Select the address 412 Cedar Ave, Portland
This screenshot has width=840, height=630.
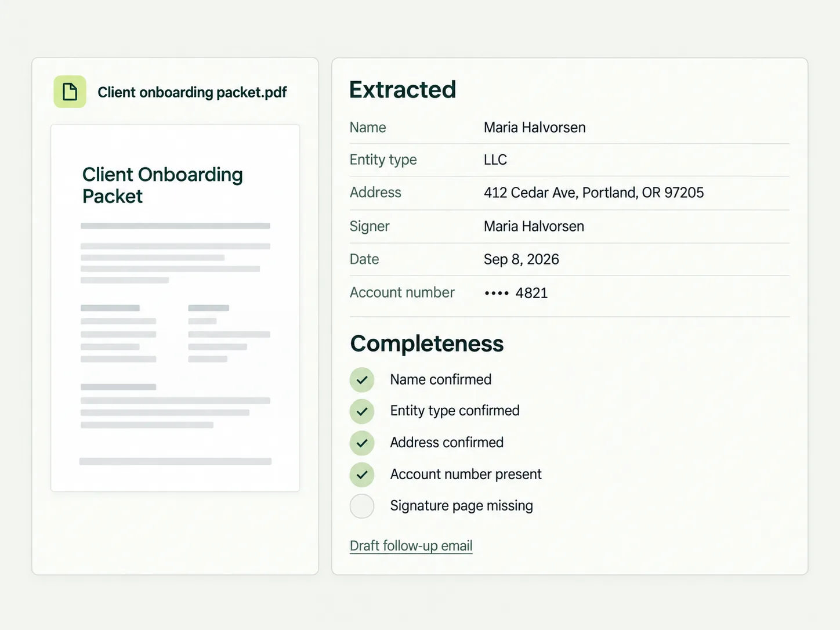[594, 193]
